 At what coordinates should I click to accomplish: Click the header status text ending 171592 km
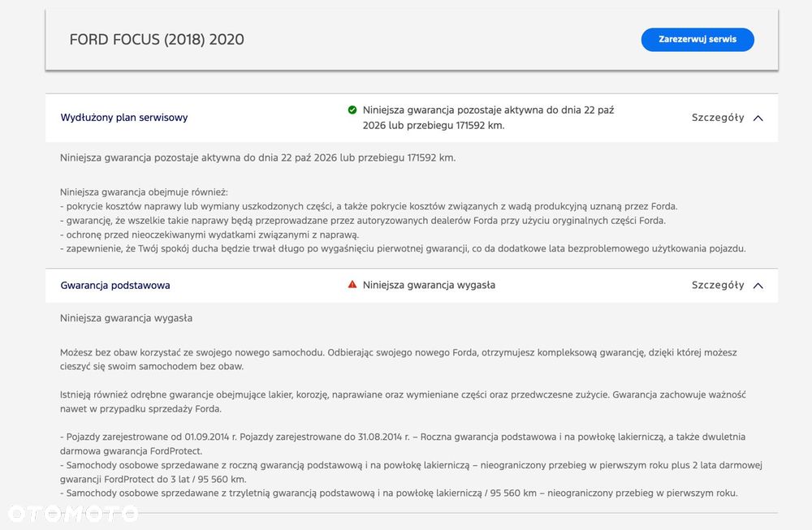(487, 118)
